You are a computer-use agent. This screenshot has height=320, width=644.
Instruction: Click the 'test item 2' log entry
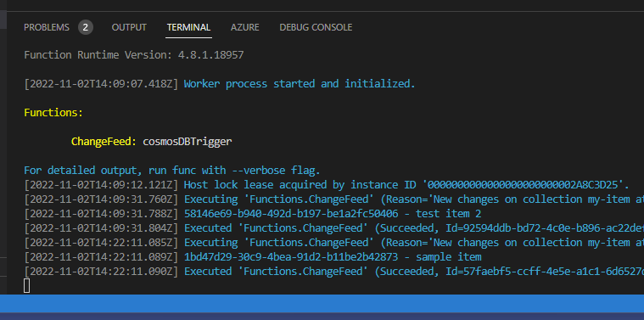click(449, 214)
